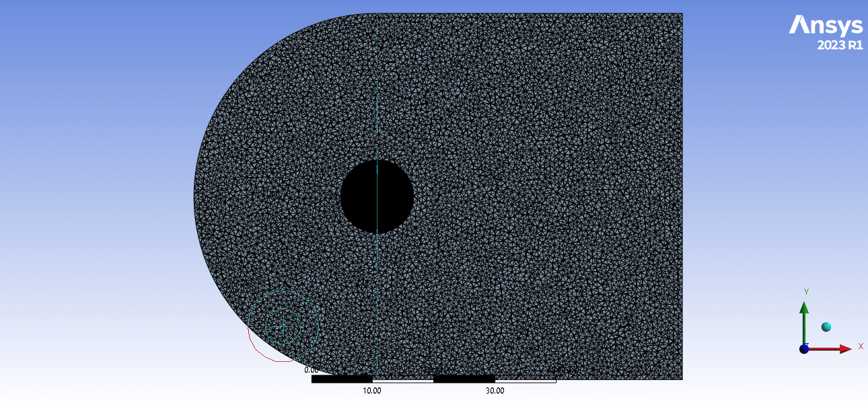The image size is (868, 407).
Task: Click the white ruler segment between black segments
Action: pyautogui.click(x=402, y=379)
